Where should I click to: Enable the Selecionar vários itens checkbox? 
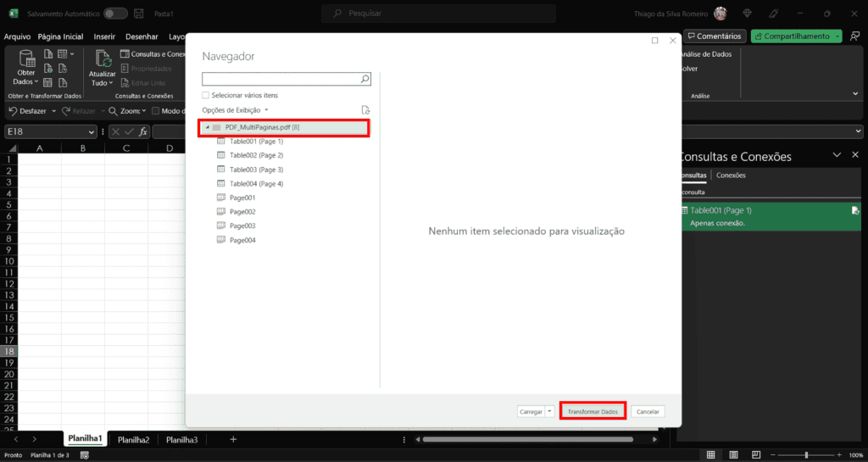[206, 95]
